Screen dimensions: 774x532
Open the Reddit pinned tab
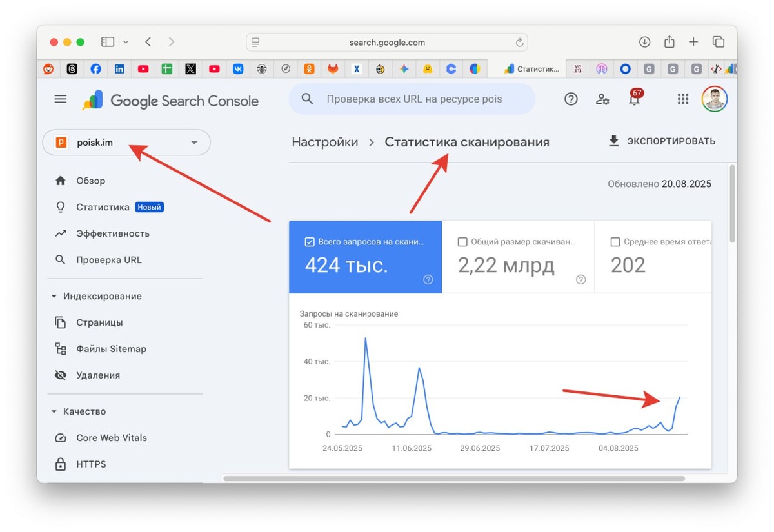(x=48, y=69)
